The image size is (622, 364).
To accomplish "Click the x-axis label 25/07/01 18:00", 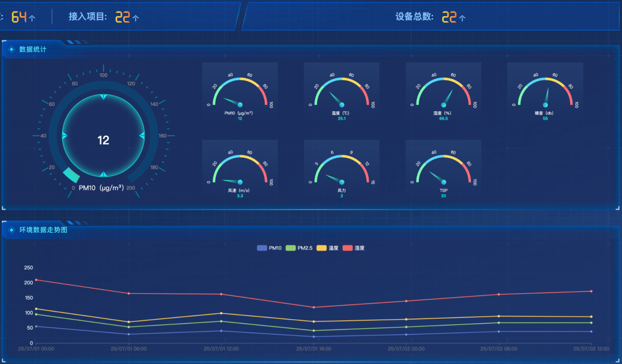I will pos(314,349).
